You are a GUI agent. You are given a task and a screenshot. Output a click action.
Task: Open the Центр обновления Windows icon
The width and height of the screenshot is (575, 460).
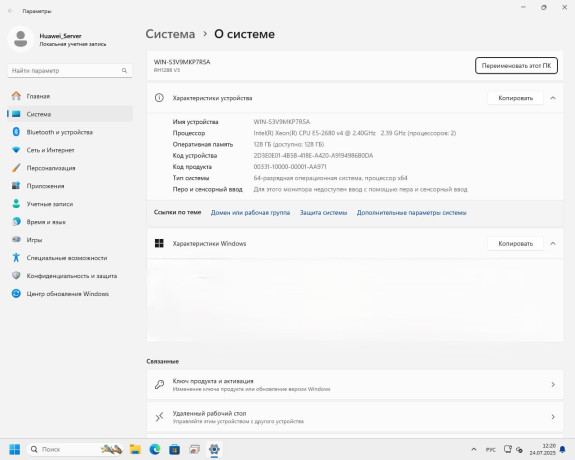16,293
